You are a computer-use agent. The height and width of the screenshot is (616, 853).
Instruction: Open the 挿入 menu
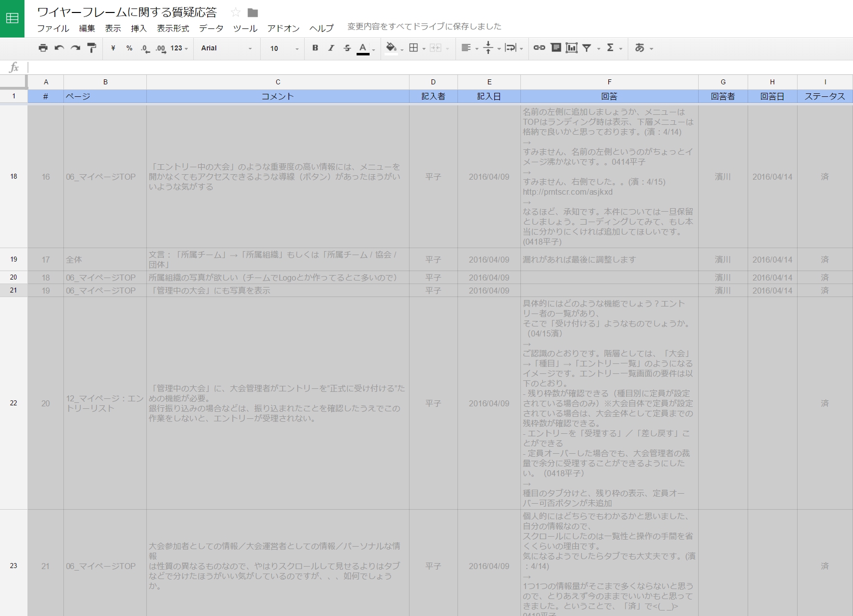pyautogui.click(x=139, y=28)
